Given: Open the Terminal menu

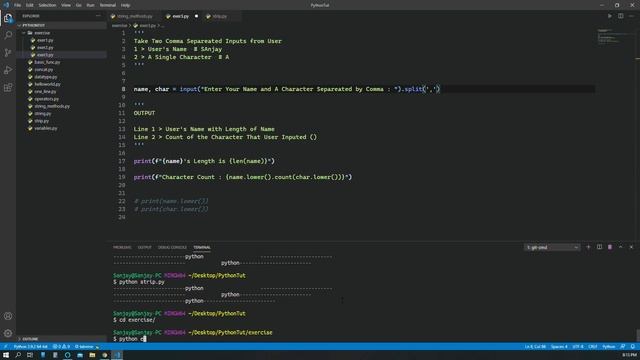Looking at the screenshot, I should tap(108, 5).
